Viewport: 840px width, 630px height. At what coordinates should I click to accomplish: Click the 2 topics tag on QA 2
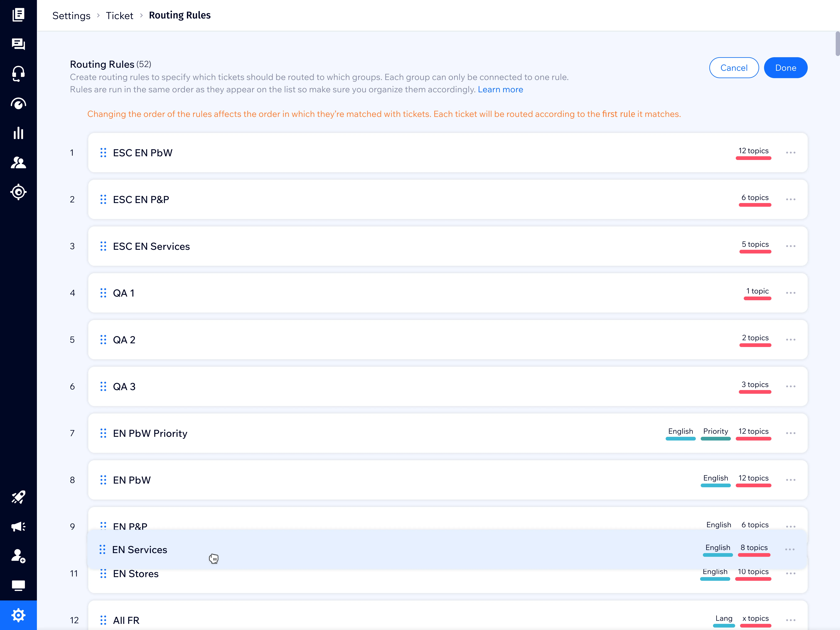755,340
